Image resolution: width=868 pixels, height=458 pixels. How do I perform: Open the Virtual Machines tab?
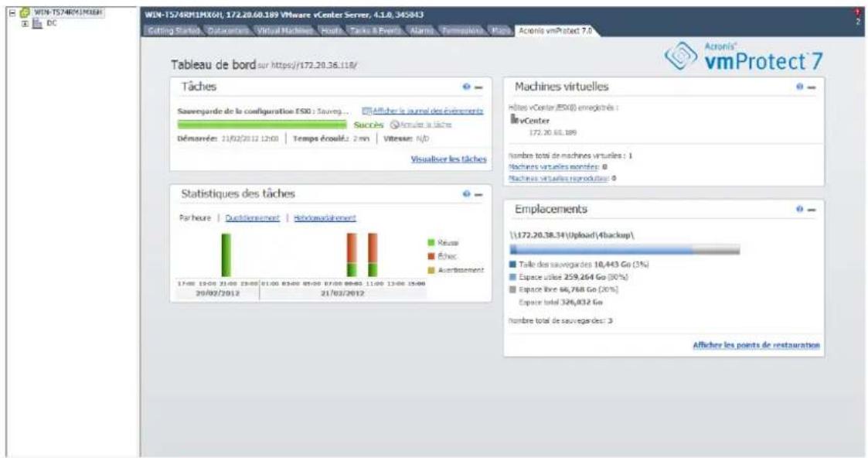[284, 31]
